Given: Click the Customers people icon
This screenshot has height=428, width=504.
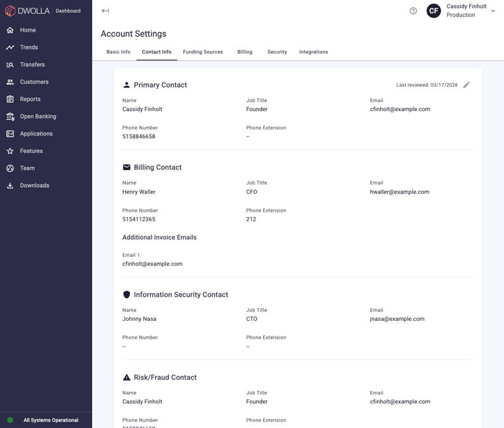Looking at the screenshot, I should click(x=10, y=82).
